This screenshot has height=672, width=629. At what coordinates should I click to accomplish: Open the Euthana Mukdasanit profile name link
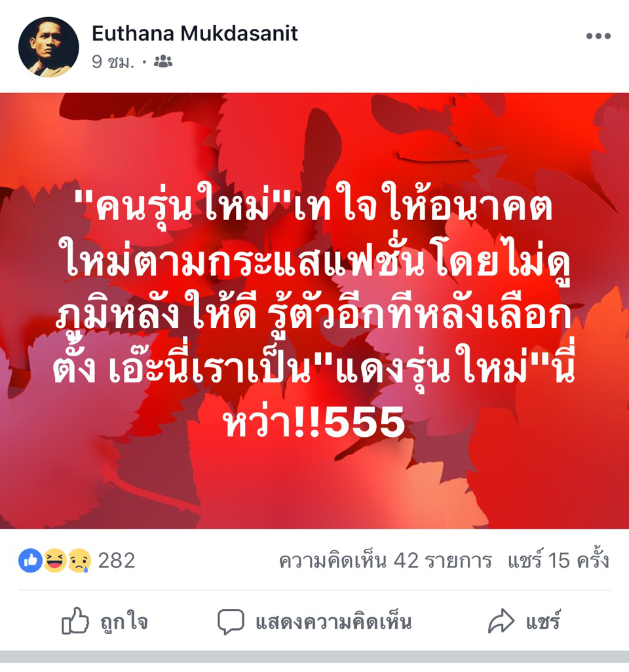pos(195,33)
